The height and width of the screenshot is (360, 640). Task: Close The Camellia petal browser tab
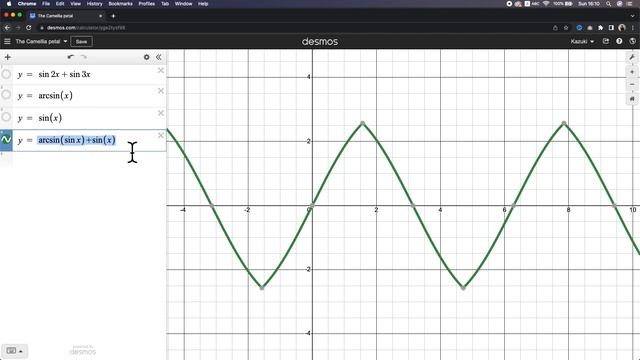coord(100,16)
